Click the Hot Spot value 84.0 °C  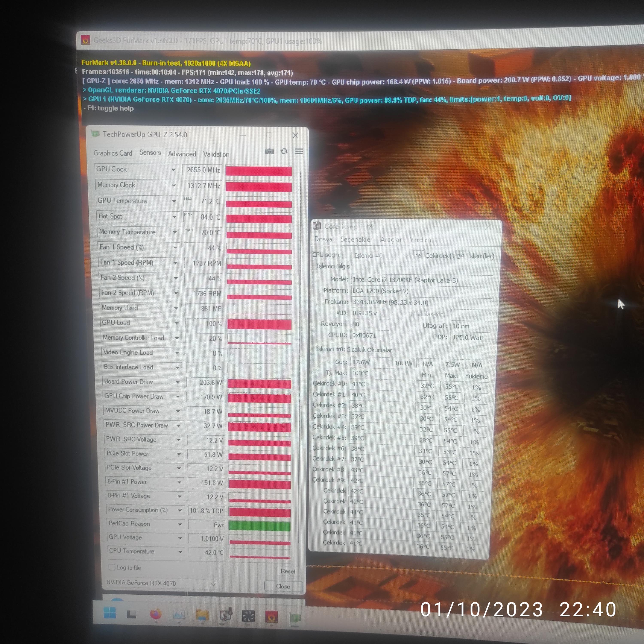click(x=203, y=217)
